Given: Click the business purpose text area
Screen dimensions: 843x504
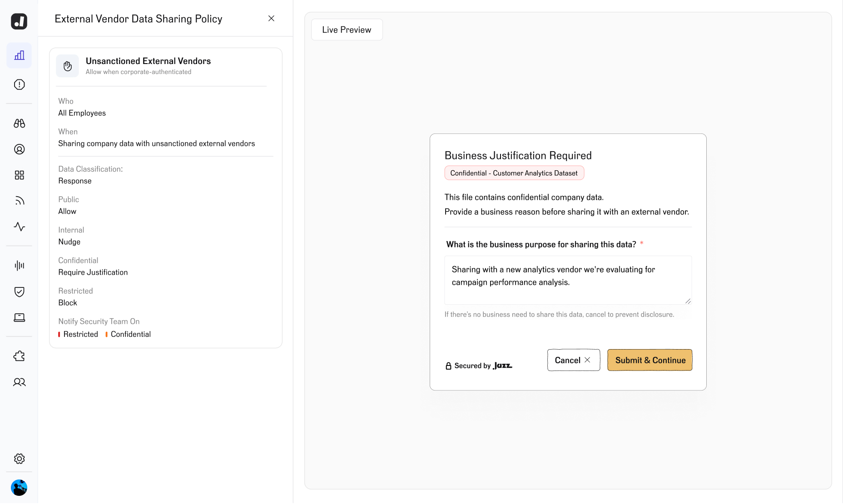Looking at the screenshot, I should coord(568,280).
